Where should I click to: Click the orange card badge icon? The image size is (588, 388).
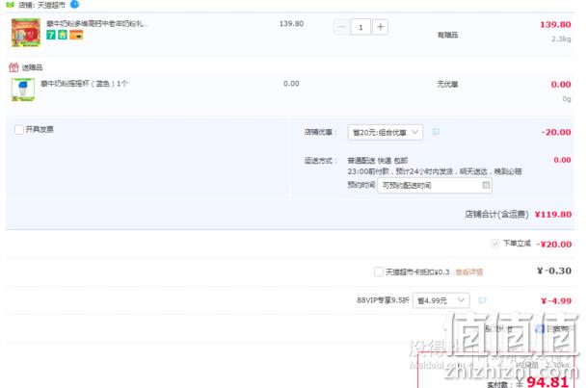(76, 35)
